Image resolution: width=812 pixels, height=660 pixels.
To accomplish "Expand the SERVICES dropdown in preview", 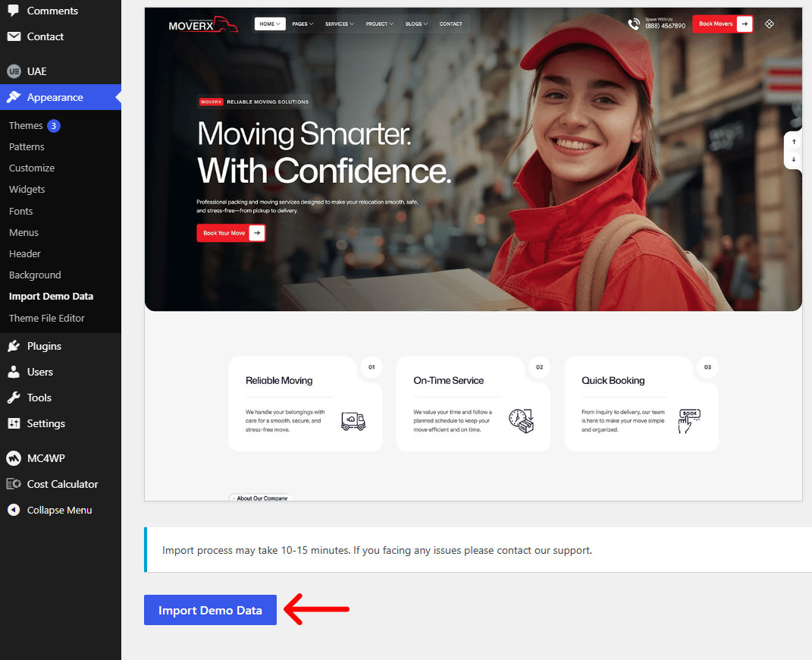I will coord(340,24).
